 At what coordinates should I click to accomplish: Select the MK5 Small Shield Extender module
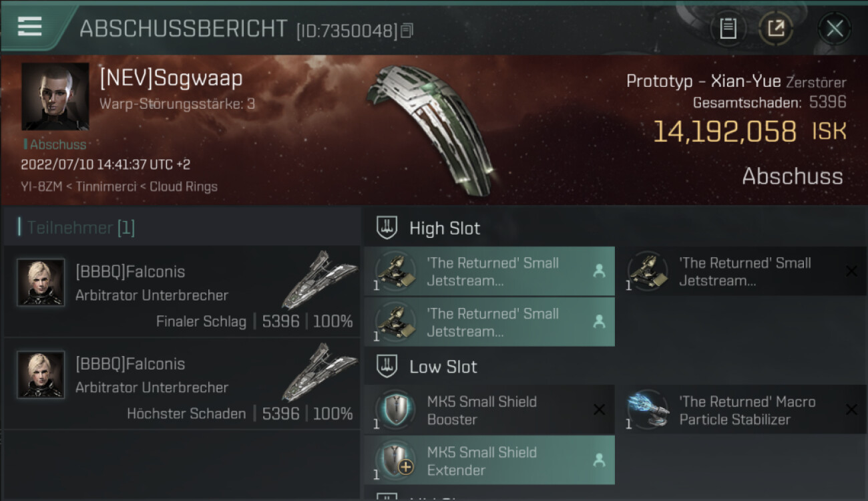click(x=489, y=461)
